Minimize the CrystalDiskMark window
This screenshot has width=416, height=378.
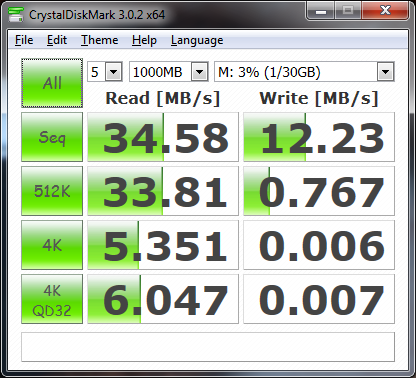coord(321,11)
